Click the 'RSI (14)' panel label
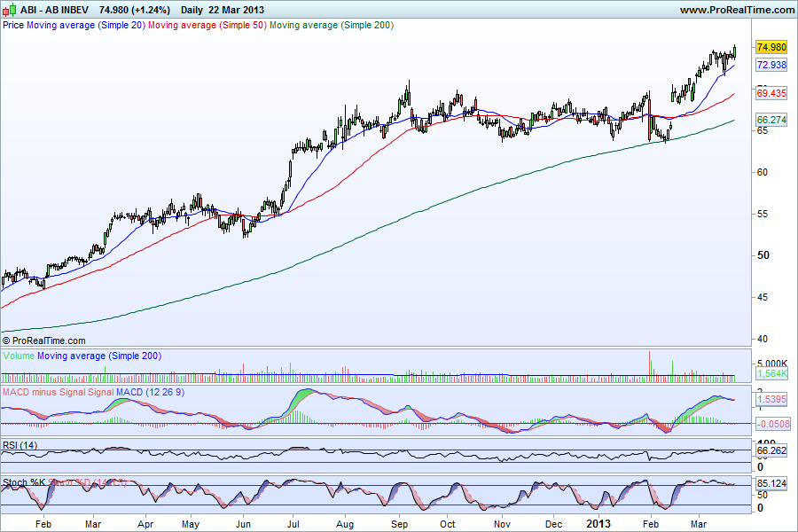798x532 pixels. [20, 445]
